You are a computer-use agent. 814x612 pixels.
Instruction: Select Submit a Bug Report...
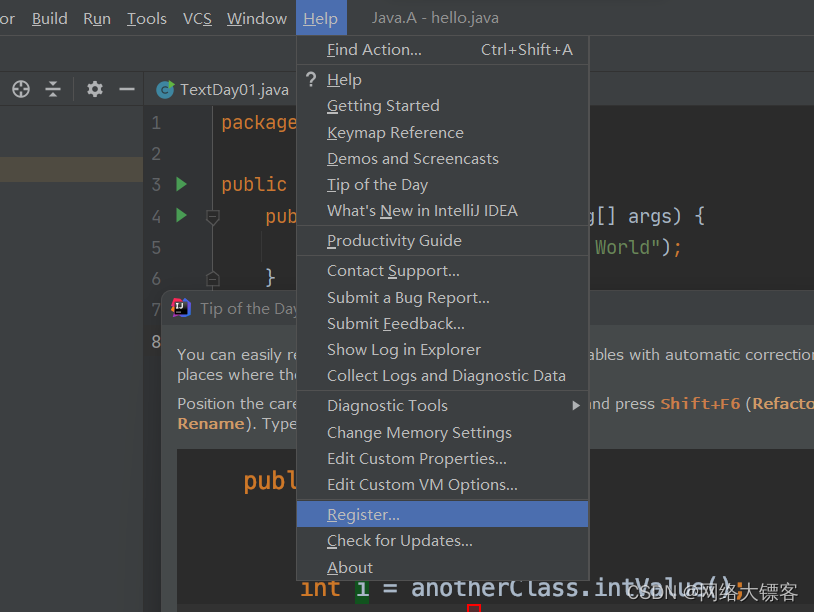[x=442, y=298]
